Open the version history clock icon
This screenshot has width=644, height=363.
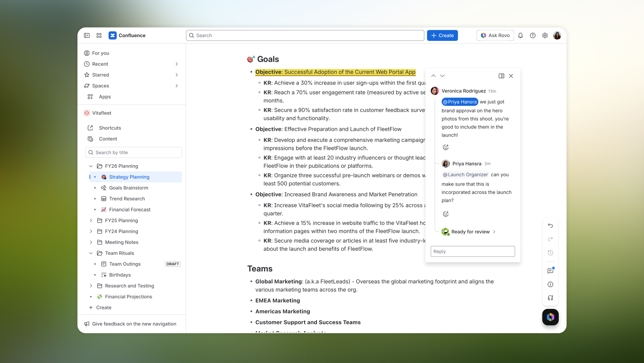click(550, 253)
